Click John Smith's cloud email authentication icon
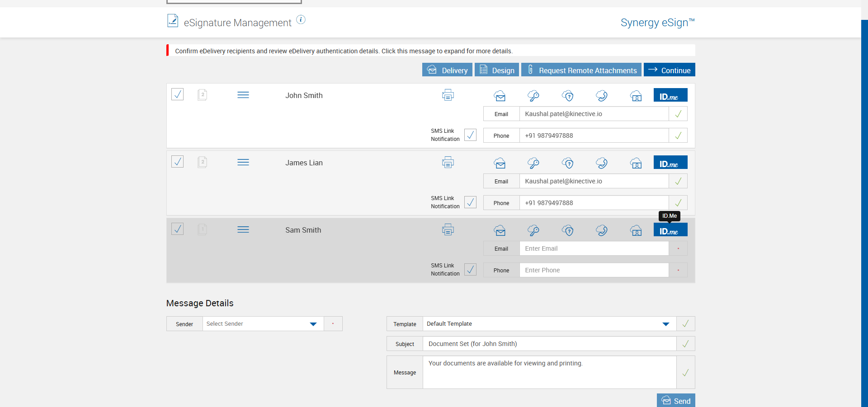The image size is (868, 407). (x=500, y=96)
